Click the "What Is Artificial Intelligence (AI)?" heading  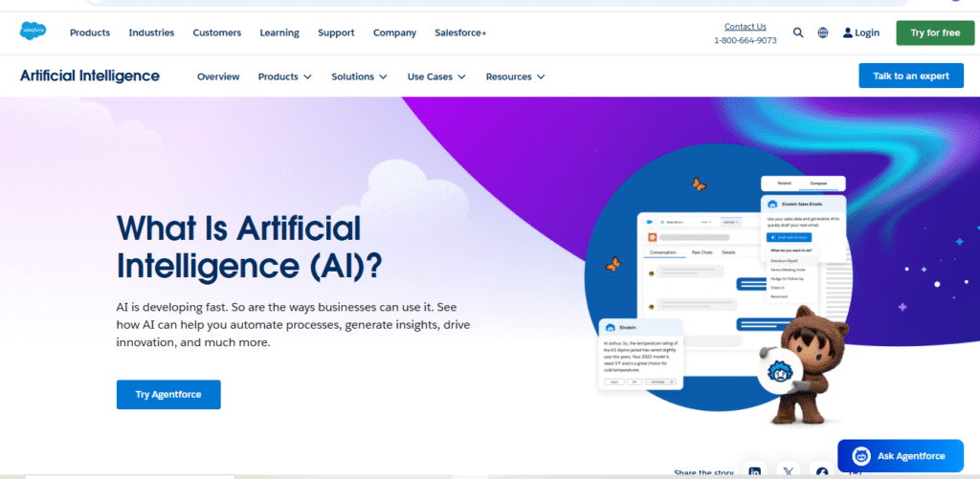pyautogui.click(x=249, y=247)
